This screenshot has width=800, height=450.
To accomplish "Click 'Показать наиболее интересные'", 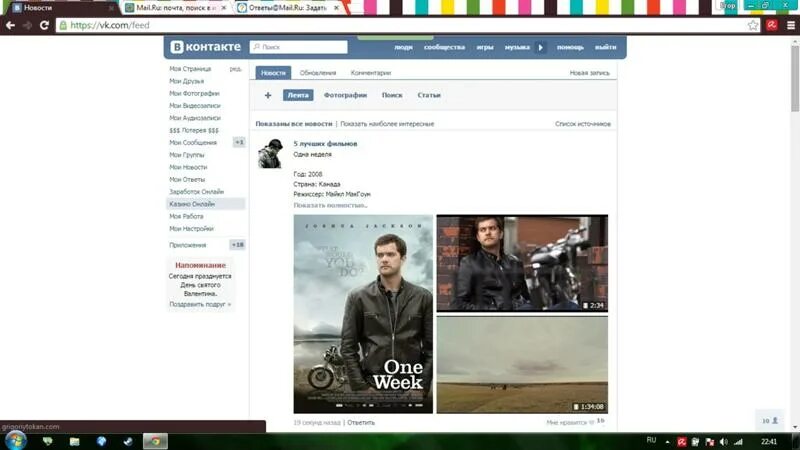I will (x=387, y=124).
